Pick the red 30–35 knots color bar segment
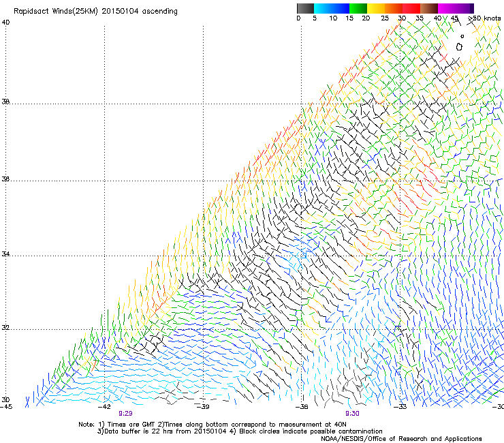This screenshot has width=504, height=443. (411, 8)
